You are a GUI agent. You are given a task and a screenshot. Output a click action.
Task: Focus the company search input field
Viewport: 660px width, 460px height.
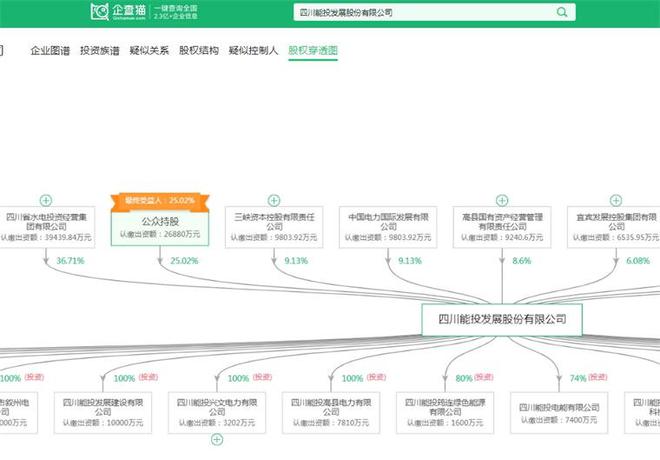pyautogui.click(x=434, y=12)
